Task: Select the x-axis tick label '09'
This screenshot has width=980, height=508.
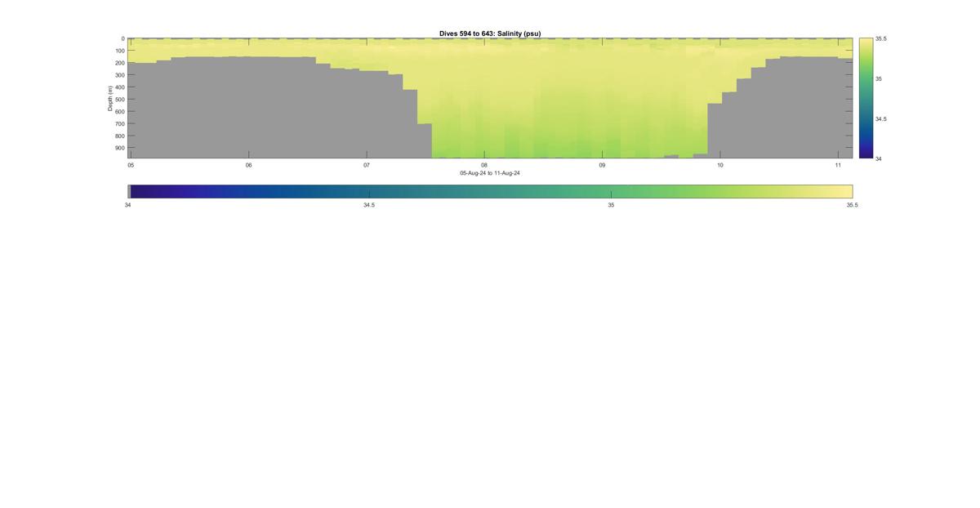Action: point(602,165)
